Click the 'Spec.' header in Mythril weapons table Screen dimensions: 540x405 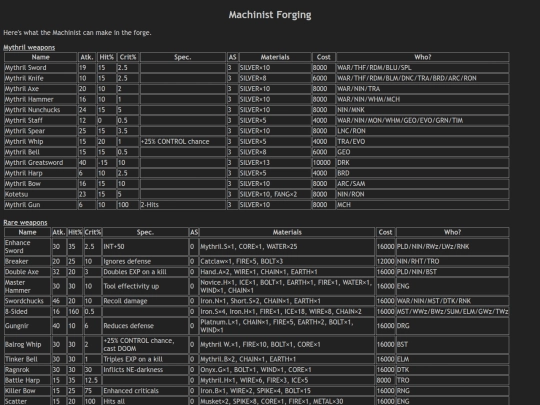183,57
